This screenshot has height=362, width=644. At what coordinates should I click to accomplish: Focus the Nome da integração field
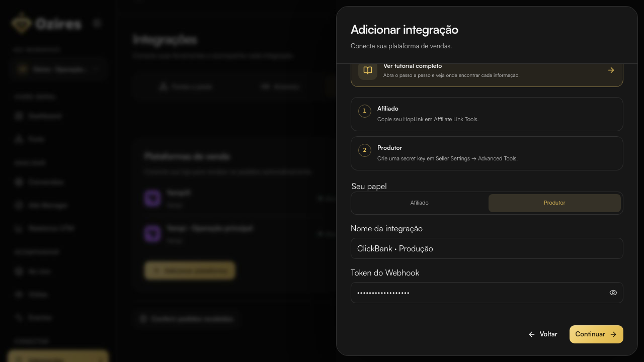(487, 248)
